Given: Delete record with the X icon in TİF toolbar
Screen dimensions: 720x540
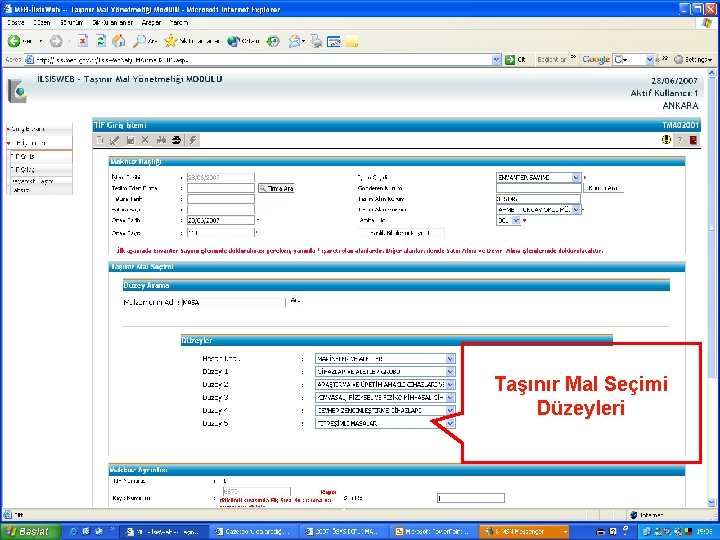Looking at the screenshot, I should point(145,140).
